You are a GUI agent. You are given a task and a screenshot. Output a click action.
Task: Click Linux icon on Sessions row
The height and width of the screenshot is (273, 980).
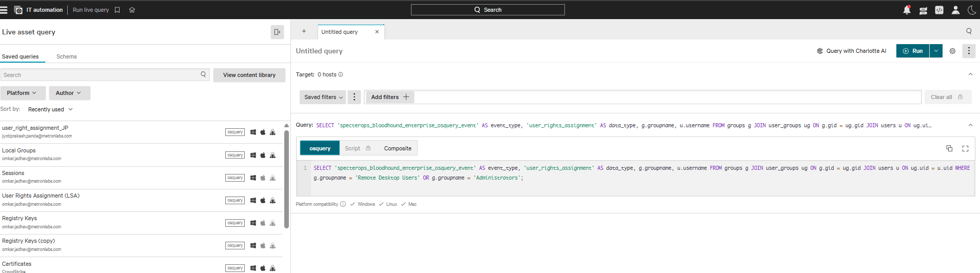pyautogui.click(x=272, y=178)
